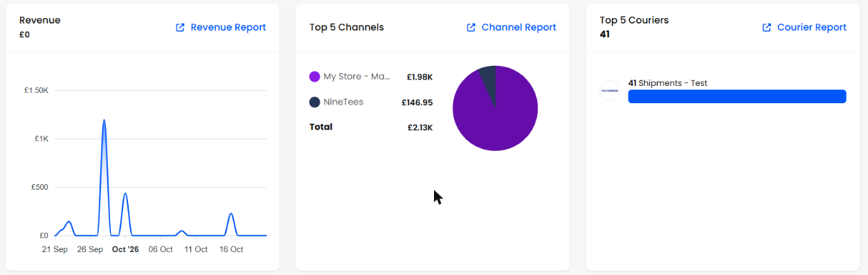The image size is (868, 275).
Task: Click the tallest revenue peak on chart
Action: point(104,121)
